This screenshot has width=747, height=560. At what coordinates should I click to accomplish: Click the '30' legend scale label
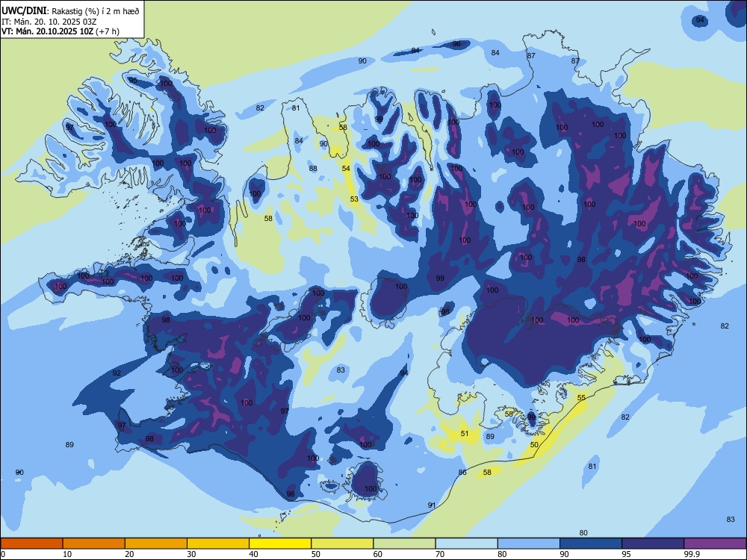(191, 554)
